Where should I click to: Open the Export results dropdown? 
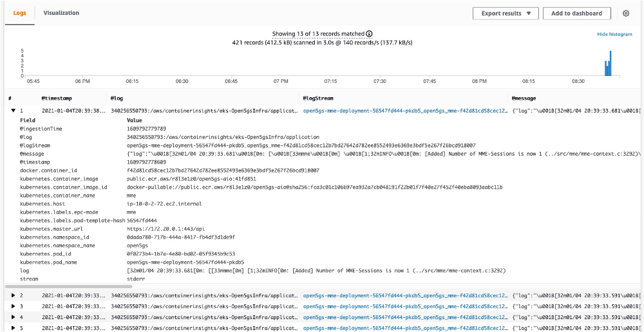pyautogui.click(x=505, y=13)
